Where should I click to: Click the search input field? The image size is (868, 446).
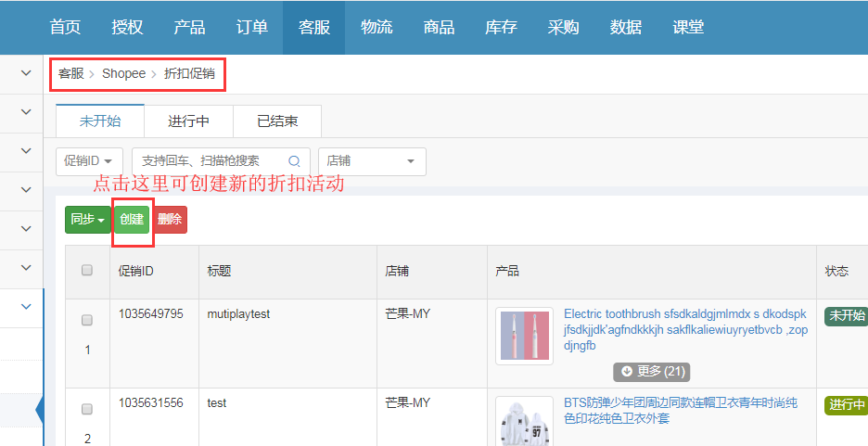point(211,161)
